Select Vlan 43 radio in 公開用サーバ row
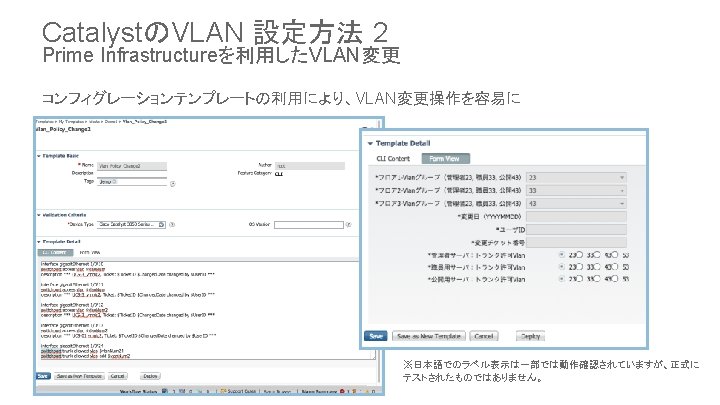This screenshot has height=405, width=720. pos(597,278)
